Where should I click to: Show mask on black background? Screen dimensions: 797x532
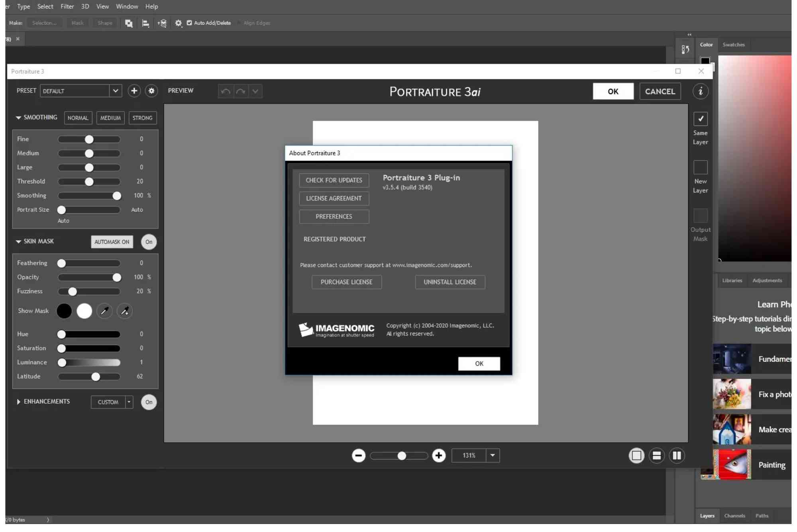[64, 311]
